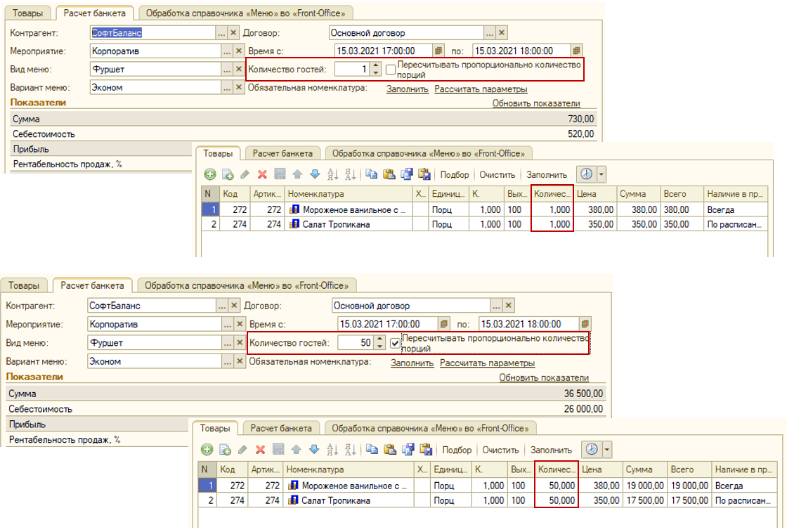This screenshot has height=532, width=787.
Task: Click Очистить button in the 1,000-quantity table toolbar
Action: tap(497, 175)
